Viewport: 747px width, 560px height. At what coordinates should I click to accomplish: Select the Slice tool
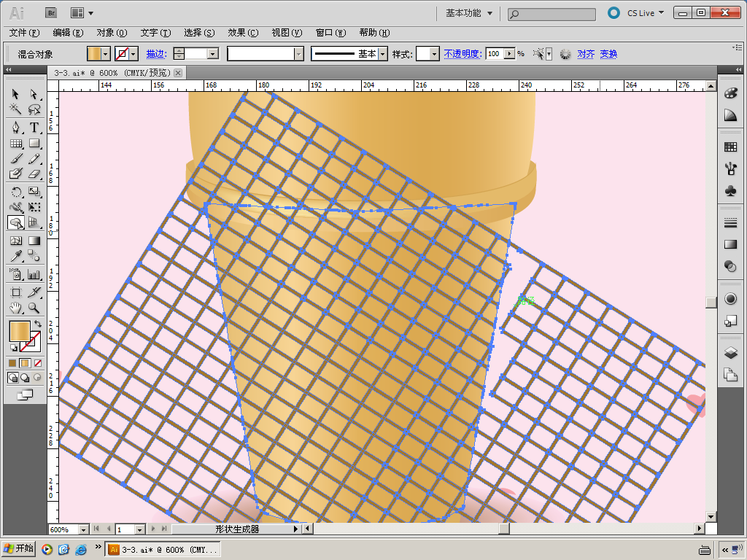[34, 292]
